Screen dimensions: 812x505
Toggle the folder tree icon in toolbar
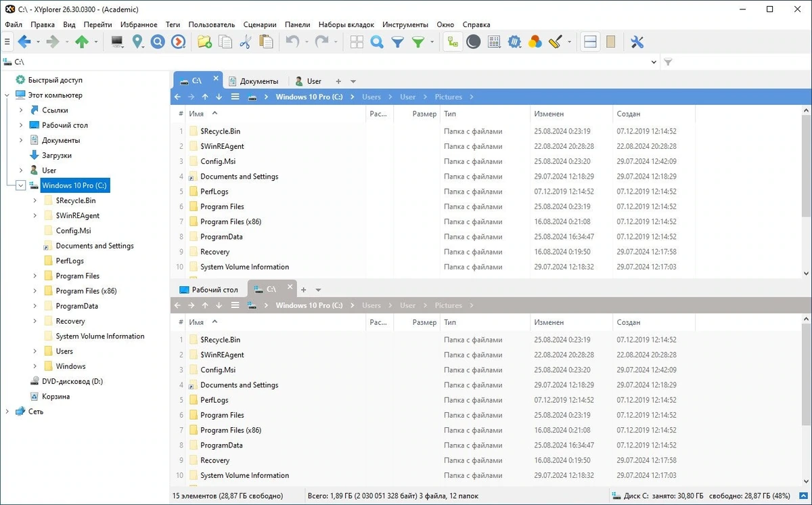coord(453,42)
